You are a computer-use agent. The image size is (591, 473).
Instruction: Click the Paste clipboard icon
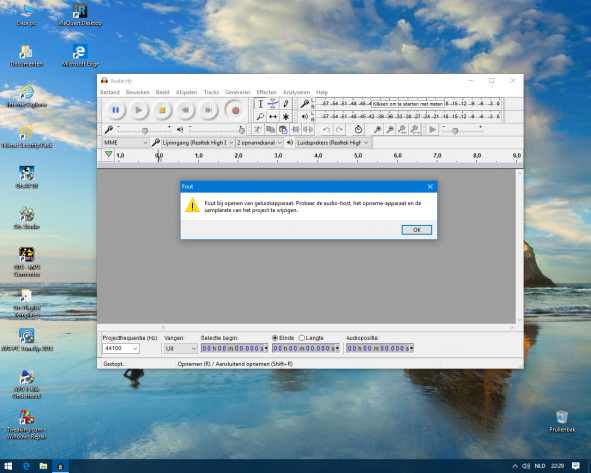[283, 130]
